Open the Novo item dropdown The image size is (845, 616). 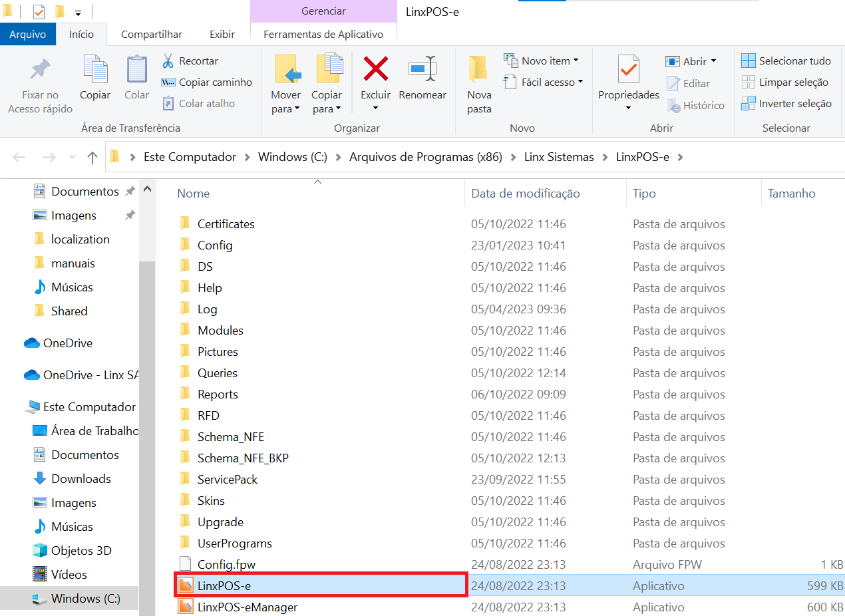pyautogui.click(x=542, y=61)
